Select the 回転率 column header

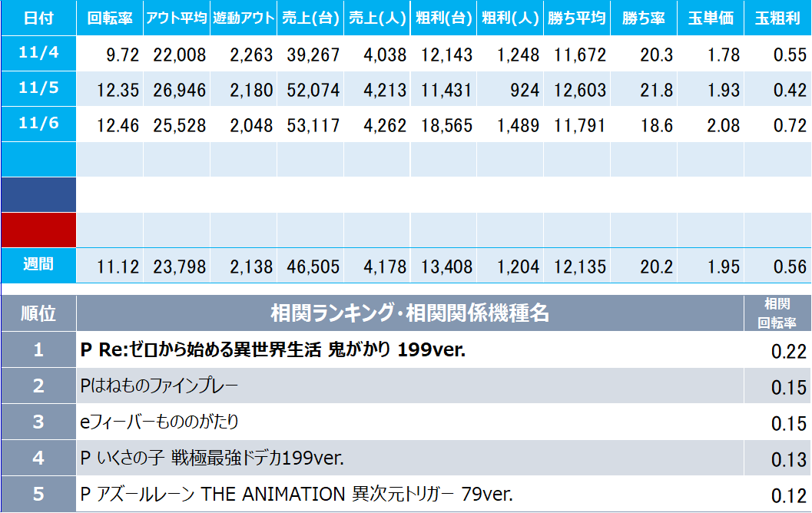pyautogui.click(x=110, y=18)
